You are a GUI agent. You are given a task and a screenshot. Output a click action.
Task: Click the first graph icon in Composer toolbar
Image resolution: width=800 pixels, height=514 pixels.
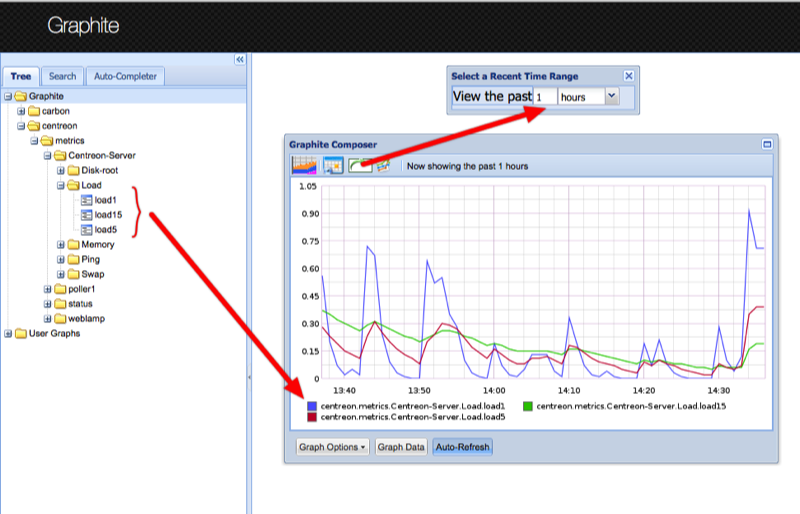304,165
